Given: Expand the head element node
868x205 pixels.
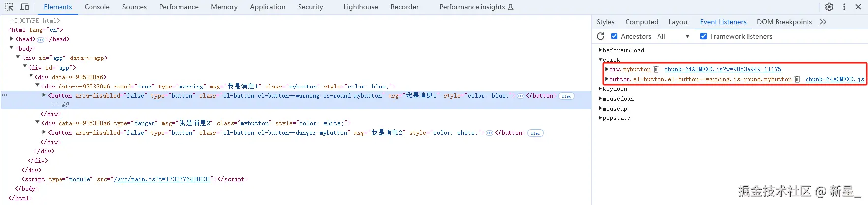Looking at the screenshot, I should 12,39.
